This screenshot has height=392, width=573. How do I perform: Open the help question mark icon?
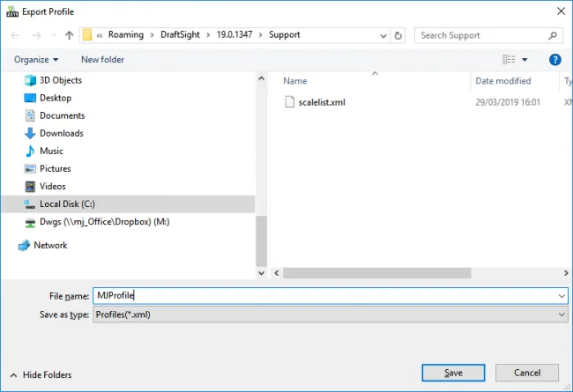coord(555,59)
